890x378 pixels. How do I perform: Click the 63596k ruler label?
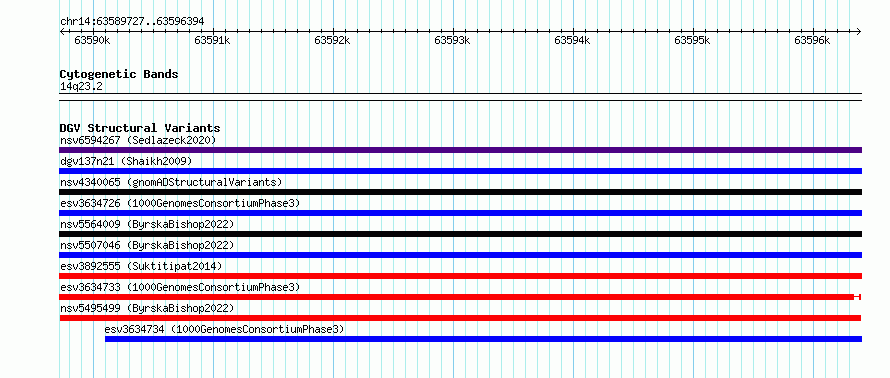tap(812, 40)
